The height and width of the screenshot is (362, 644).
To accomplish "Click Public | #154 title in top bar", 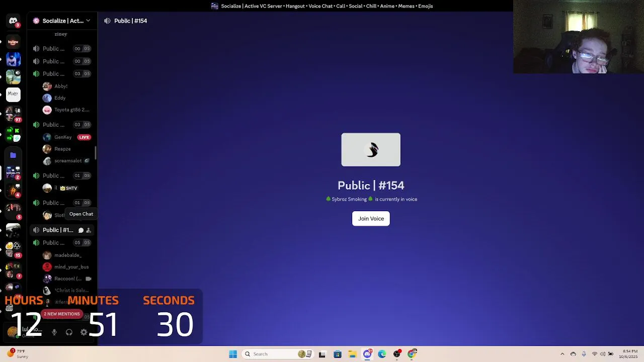I will pyautogui.click(x=130, y=21).
